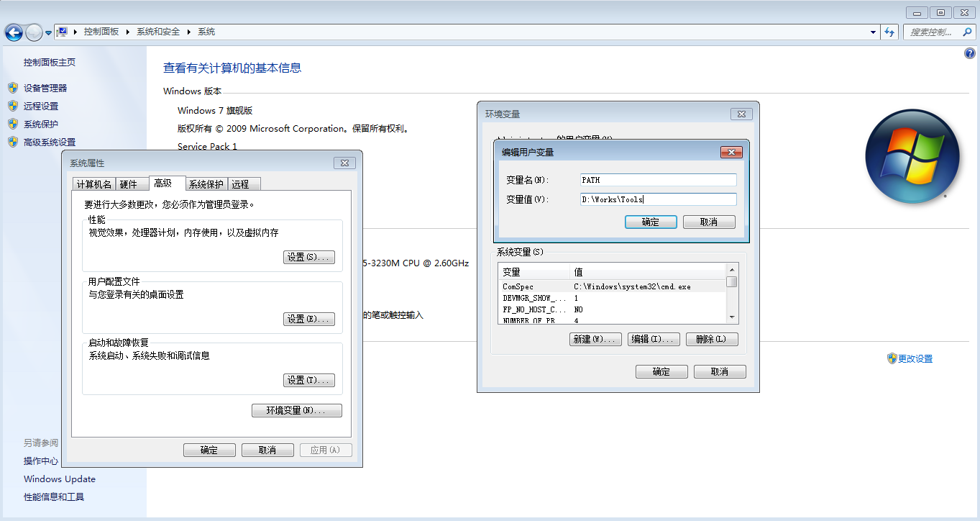This screenshot has width=980, height=521.
Task: Open 设备管理器 in the sidebar
Action: coord(45,88)
